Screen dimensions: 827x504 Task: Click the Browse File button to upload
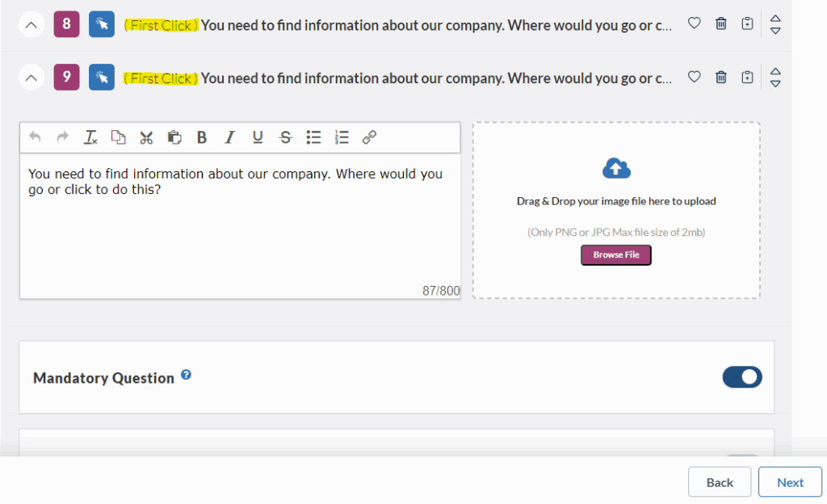pos(615,254)
